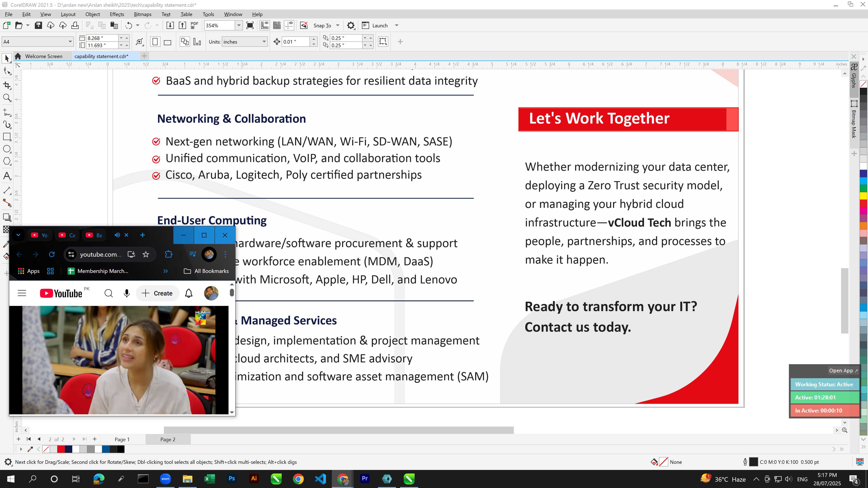
Task: Click the nudge distance field
Action: (x=295, y=42)
